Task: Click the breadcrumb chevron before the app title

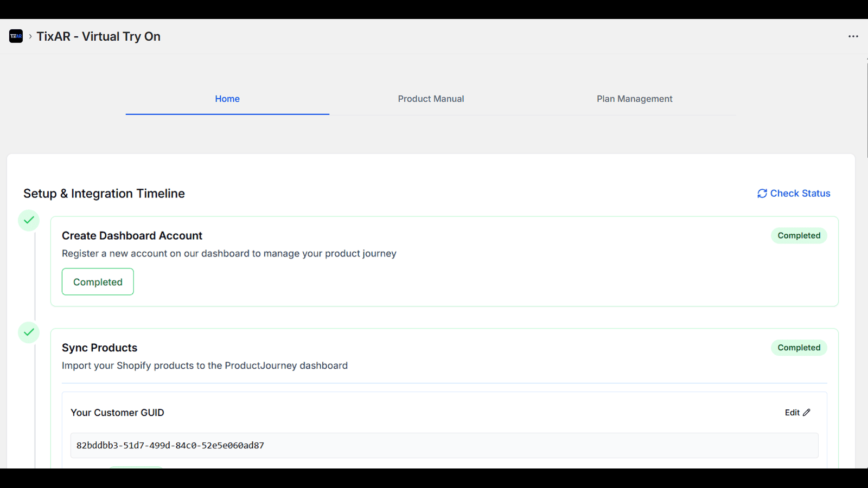Action: click(30, 36)
